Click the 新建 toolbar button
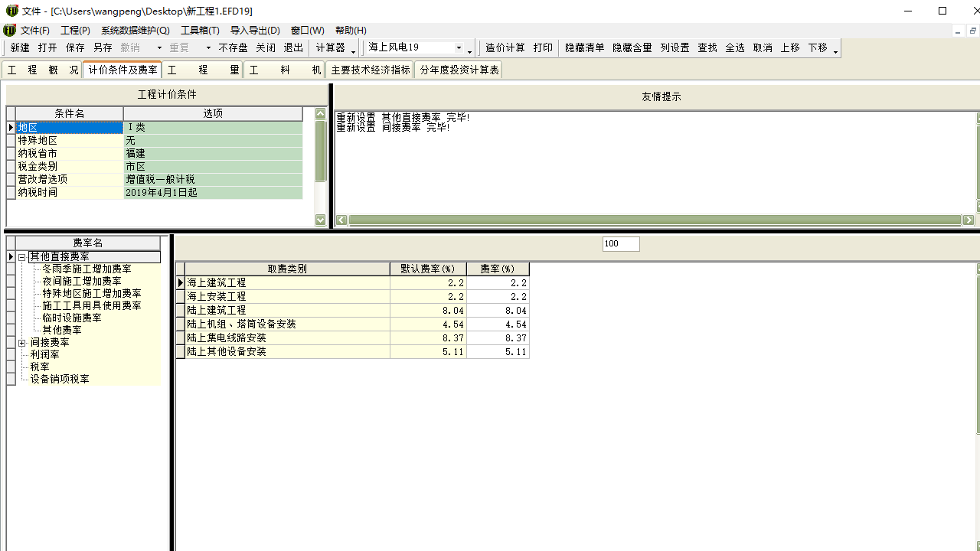Image resolution: width=980 pixels, height=551 pixels. tap(20, 47)
